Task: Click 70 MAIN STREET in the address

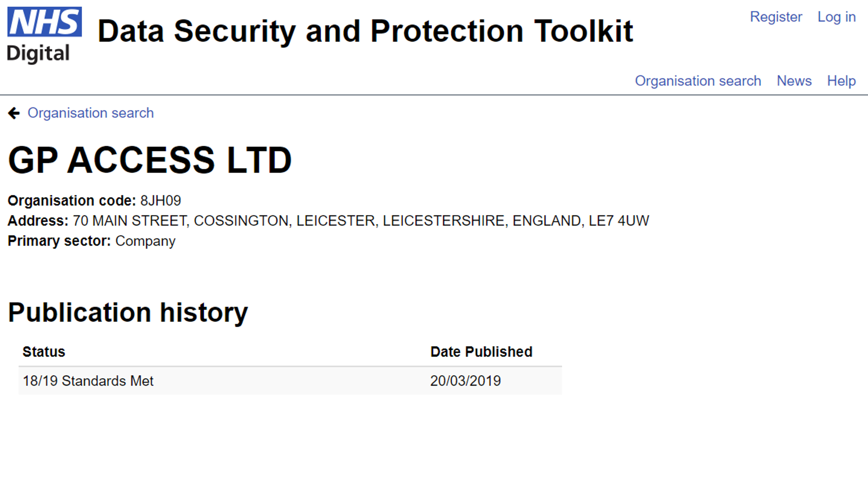Action: point(130,221)
